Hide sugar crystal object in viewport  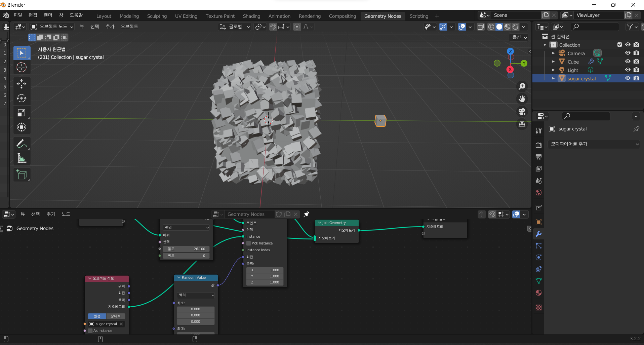[x=628, y=78]
